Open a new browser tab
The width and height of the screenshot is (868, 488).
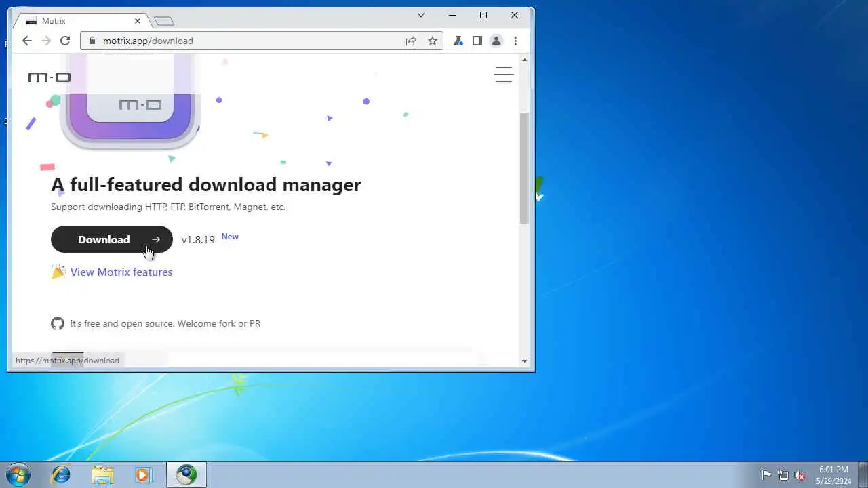[x=164, y=21]
